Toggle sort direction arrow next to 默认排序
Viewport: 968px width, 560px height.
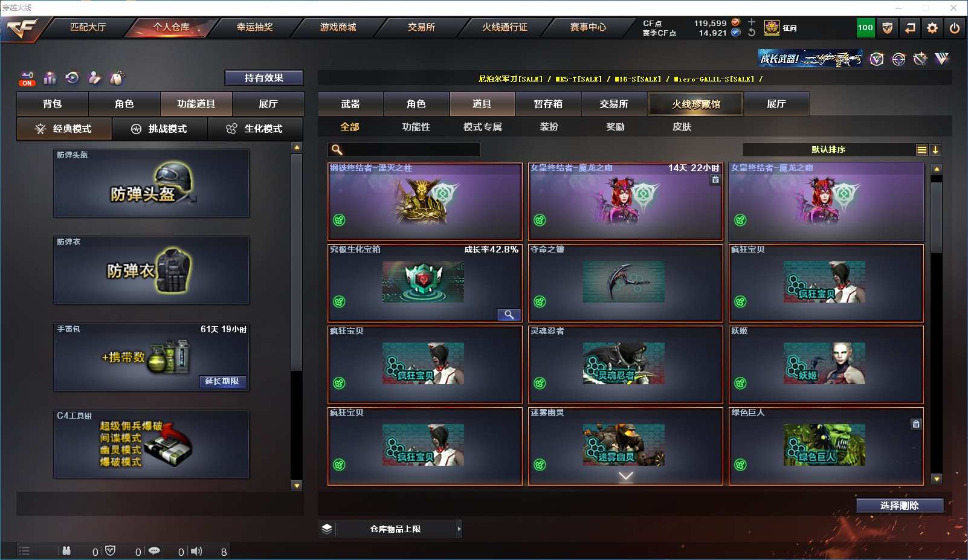935,150
